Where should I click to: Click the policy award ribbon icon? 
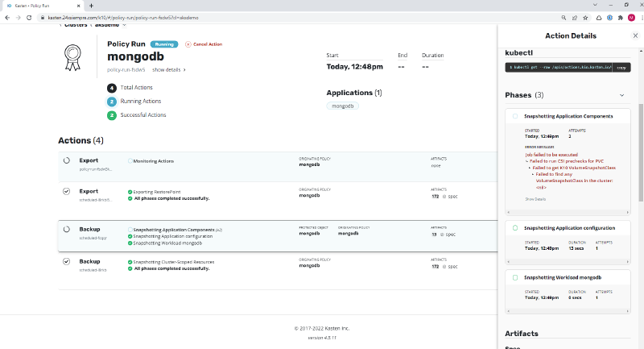point(72,57)
